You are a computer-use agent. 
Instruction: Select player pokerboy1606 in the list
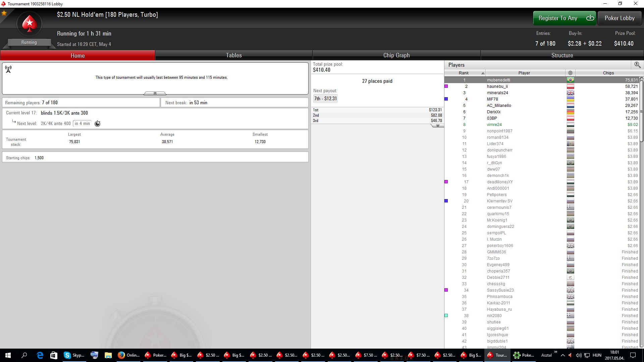pos(542,246)
